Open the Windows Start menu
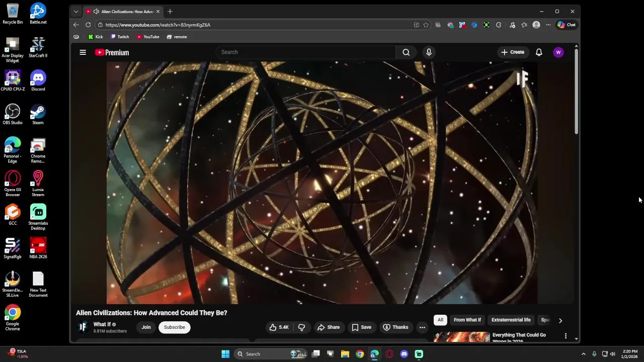The height and width of the screenshot is (362, 644). pos(225,354)
